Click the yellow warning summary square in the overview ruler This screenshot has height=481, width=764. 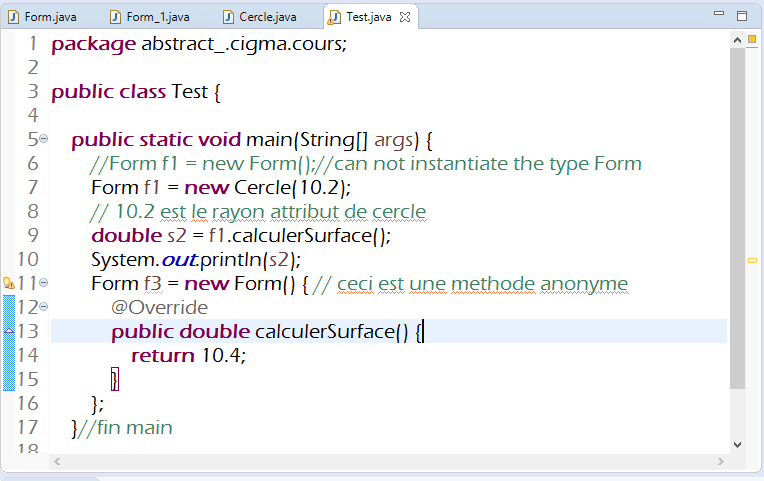tap(752, 39)
